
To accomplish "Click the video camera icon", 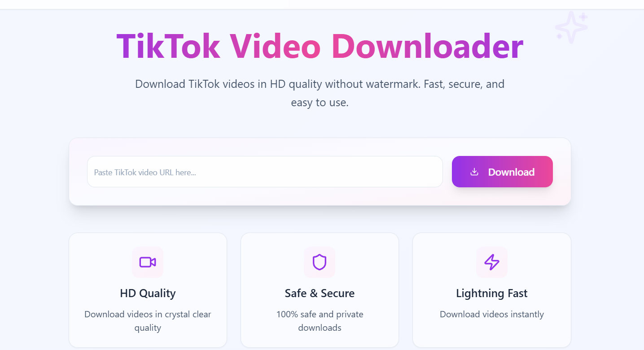I will (x=147, y=262).
